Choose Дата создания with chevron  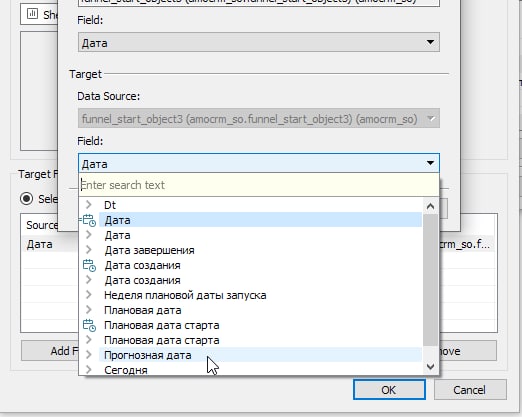(260, 280)
